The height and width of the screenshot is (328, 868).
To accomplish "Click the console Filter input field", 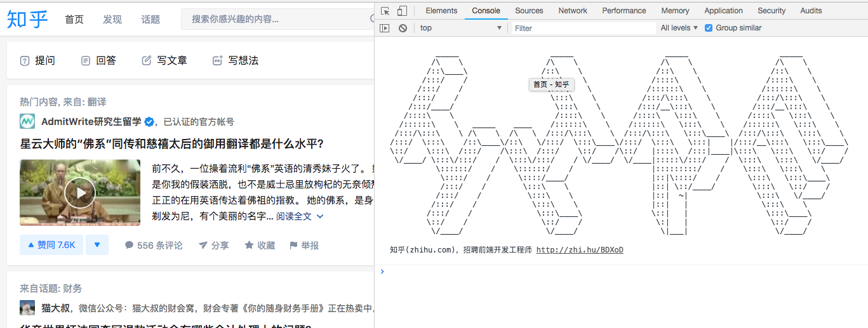I will pyautogui.click(x=584, y=28).
